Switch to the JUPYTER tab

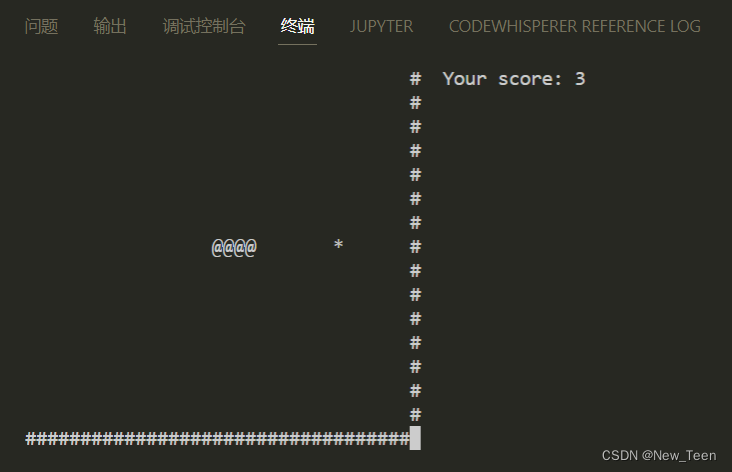(x=381, y=26)
